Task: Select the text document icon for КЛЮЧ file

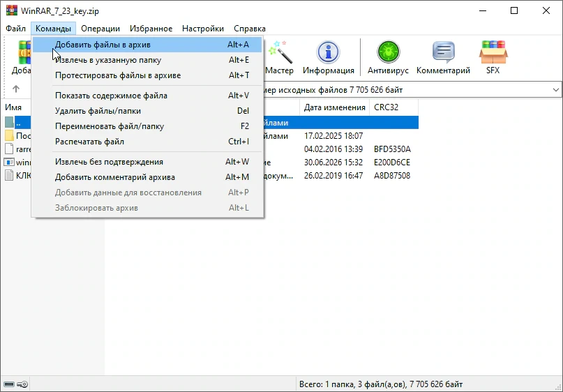Action: coord(9,176)
